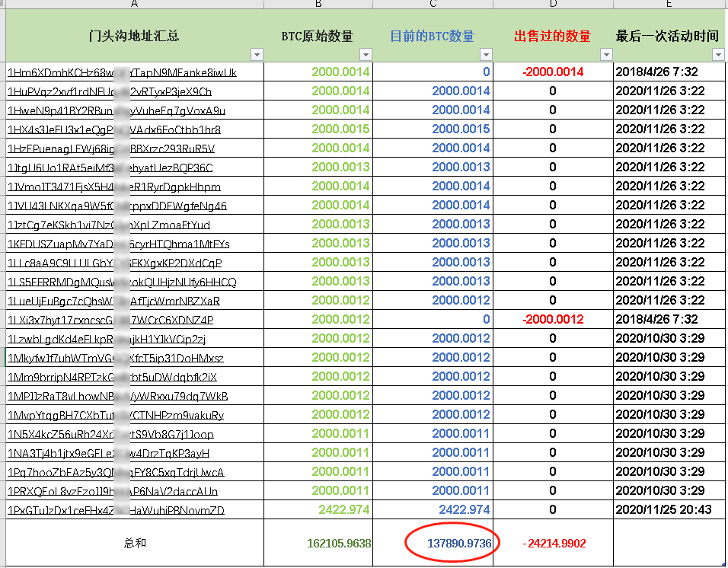This screenshot has width=728, height=568.
Task: Open the filter dropdown on 最后一次活动时间 column
Action: tap(717, 54)
